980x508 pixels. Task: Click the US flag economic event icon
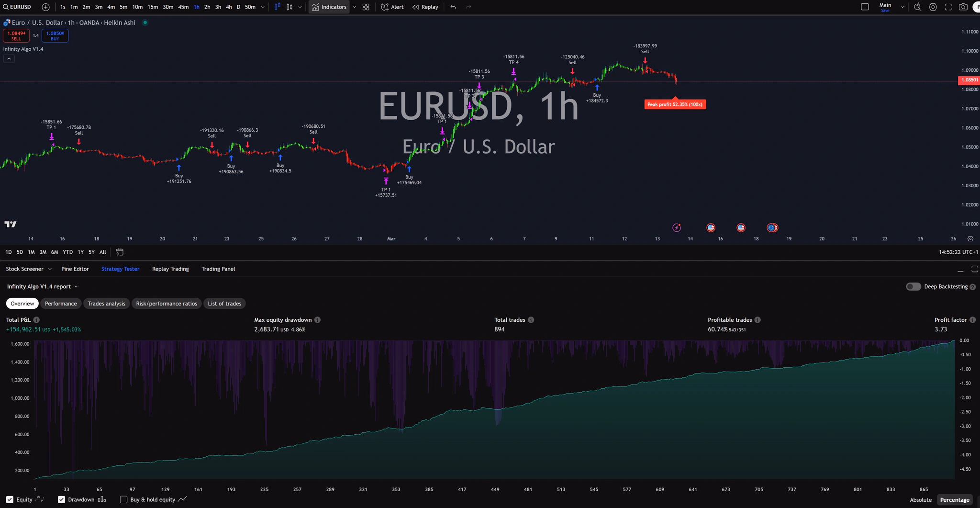[711, 227]
